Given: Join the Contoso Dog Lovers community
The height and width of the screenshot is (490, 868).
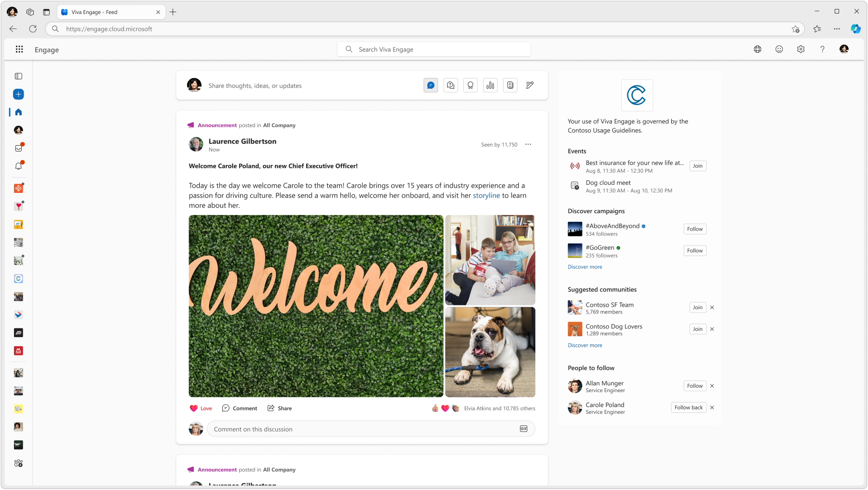Looking at the screenshot, I should (698, 329).
